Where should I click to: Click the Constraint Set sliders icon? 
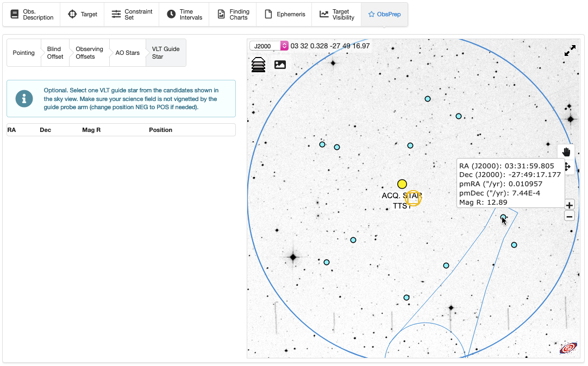116,14
